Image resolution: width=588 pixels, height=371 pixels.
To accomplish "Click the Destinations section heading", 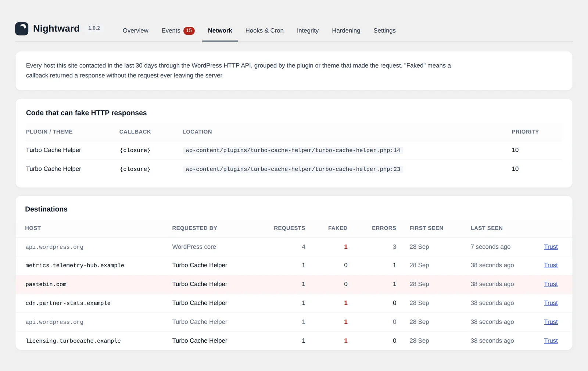I will tap(46, 209).
